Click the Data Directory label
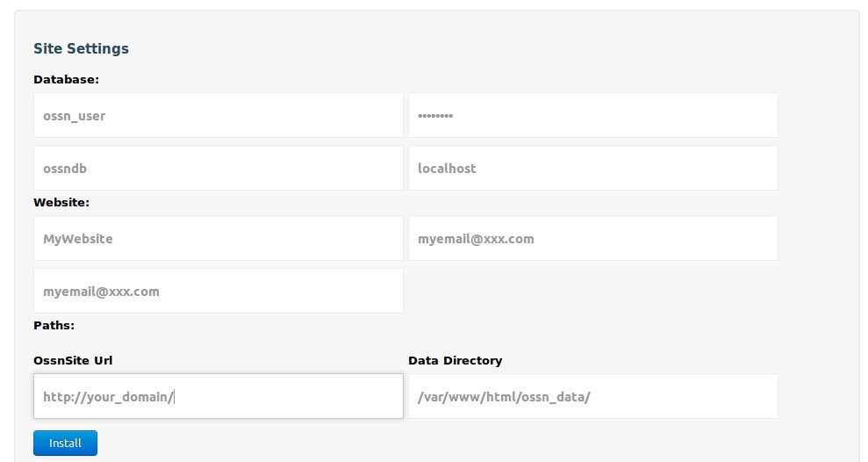 (x=455, y=361)
